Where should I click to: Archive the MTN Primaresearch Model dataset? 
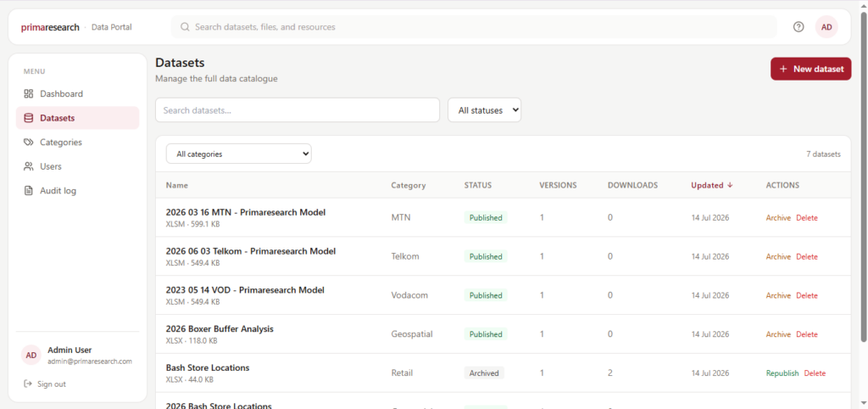[x=778, y=218]
